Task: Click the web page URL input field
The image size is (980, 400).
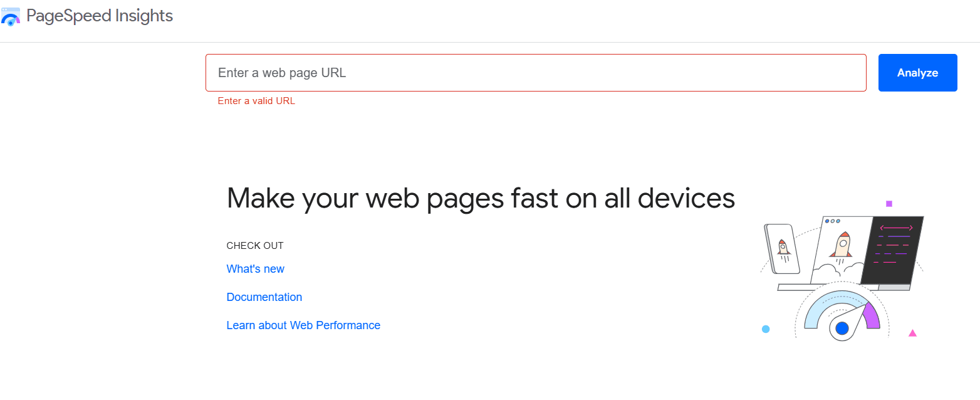Action: point(536,72)
